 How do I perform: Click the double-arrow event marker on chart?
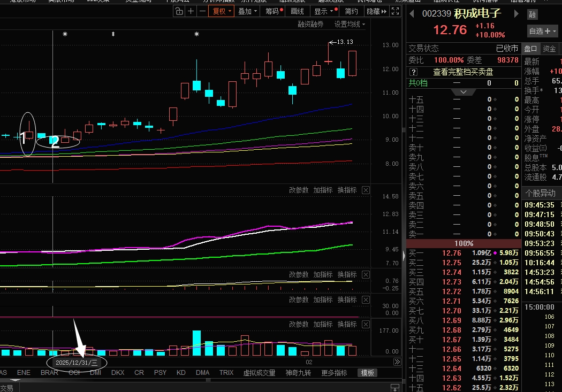point(113,34)
